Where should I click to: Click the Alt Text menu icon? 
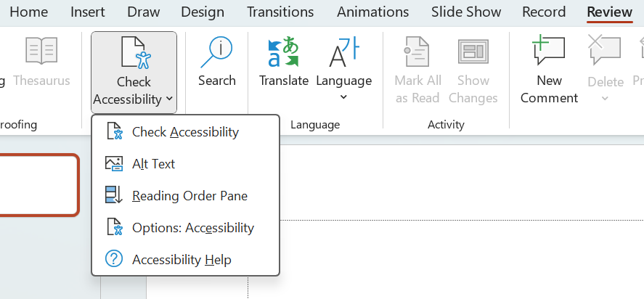114,164
